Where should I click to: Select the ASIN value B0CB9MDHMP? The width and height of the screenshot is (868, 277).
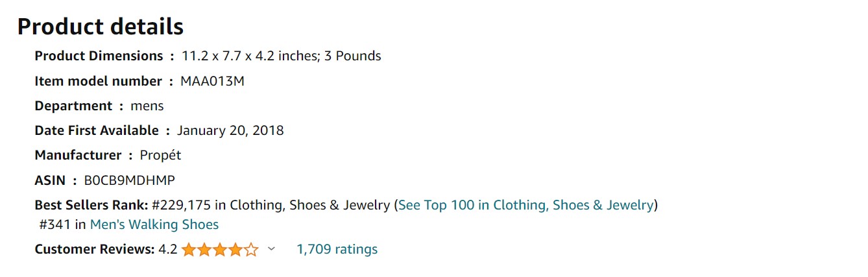point(130,180)
